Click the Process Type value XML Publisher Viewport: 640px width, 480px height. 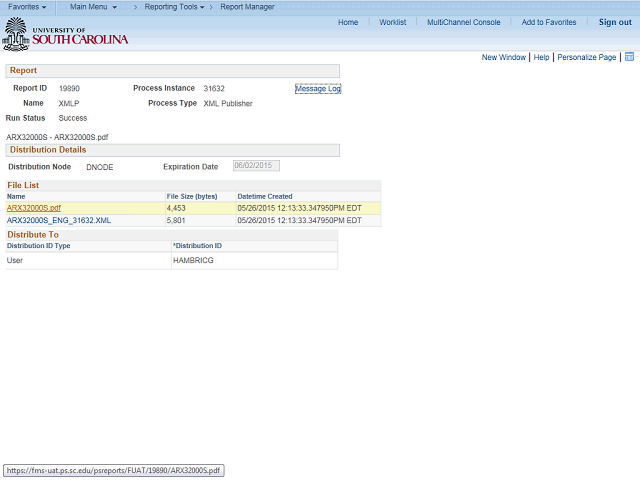pyautogui.click(x=228, y=104)
